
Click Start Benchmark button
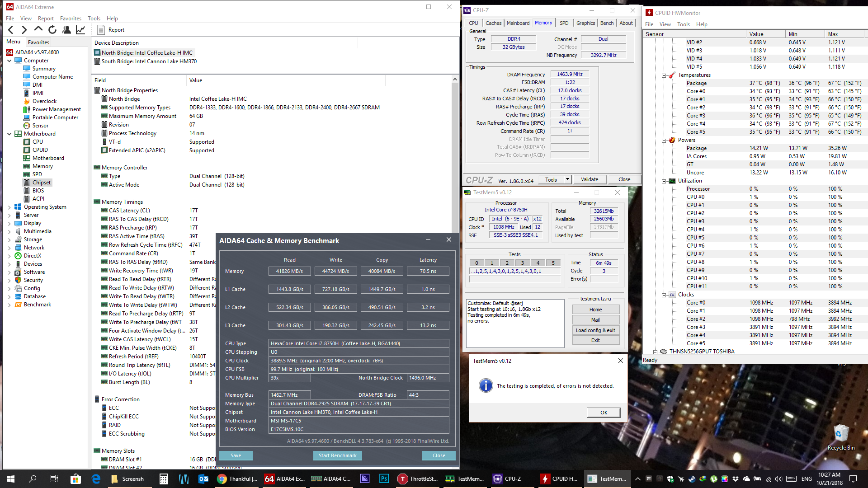coord(337,455)
